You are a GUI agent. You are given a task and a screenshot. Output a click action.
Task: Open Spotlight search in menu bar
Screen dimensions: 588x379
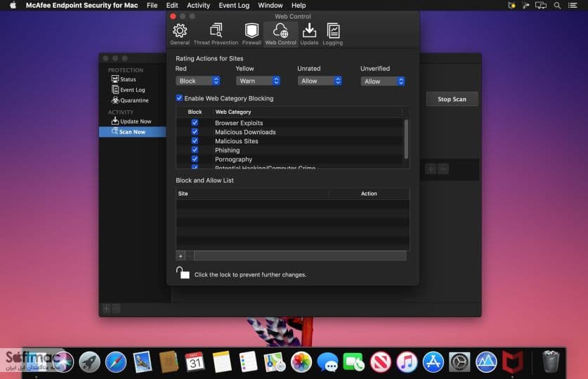(x=557, y=5)
